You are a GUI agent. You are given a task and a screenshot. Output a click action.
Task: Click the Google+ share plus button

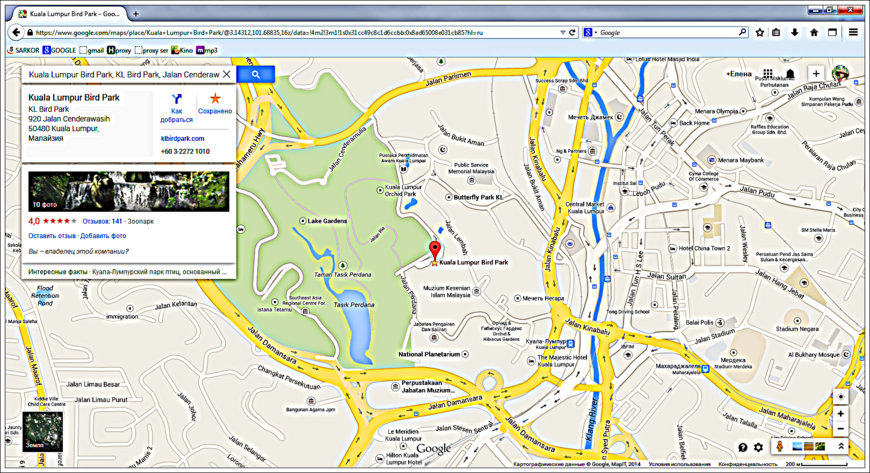(x=816, y=73)
